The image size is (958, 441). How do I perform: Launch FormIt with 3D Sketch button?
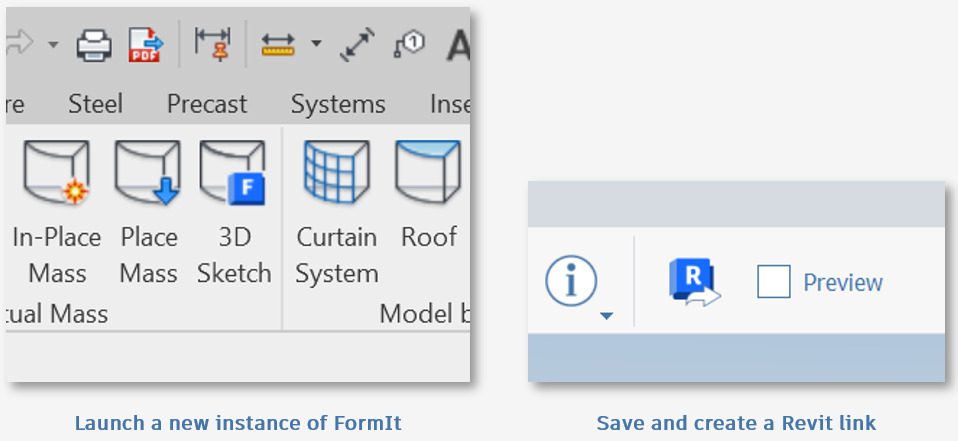234,212
